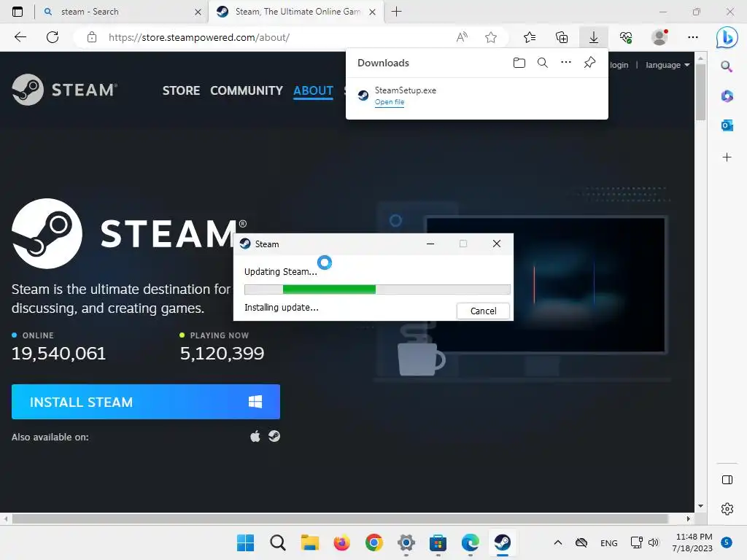Click the browser Back arrow
Viewport: 747px width, 560px height.
tap(20, 37)
